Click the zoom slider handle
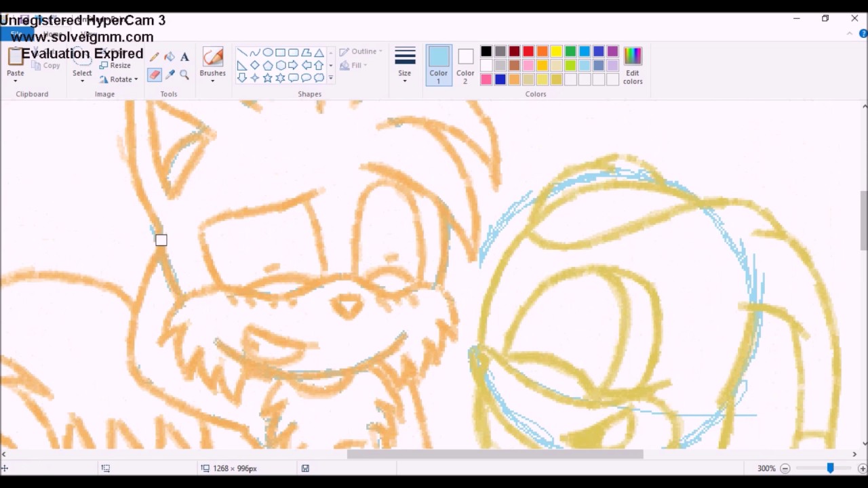The width and height of the screenshot is (868, 488). pyautogui.click(x=830, y=468)
